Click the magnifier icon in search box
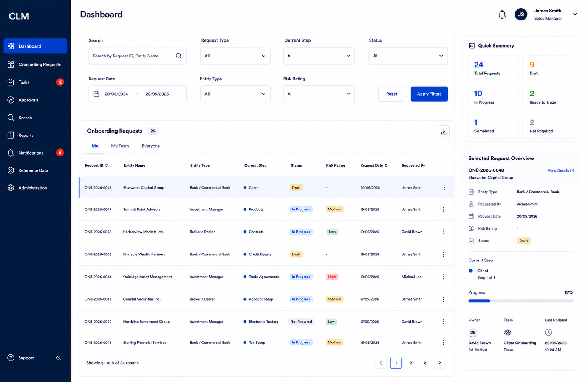Viewport: 588px width, 382px height. click(179, 56)
